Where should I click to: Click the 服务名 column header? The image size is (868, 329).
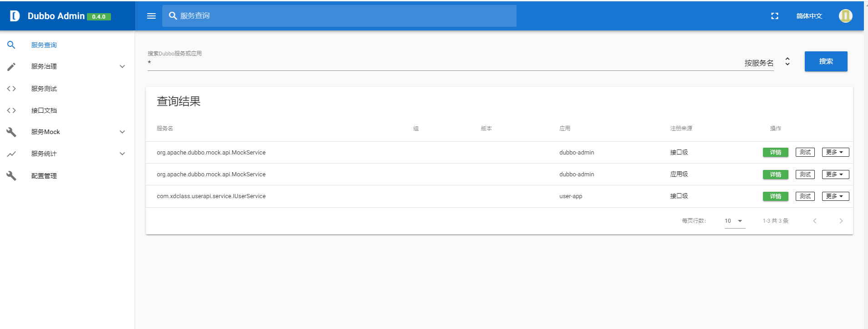(165, 129)
